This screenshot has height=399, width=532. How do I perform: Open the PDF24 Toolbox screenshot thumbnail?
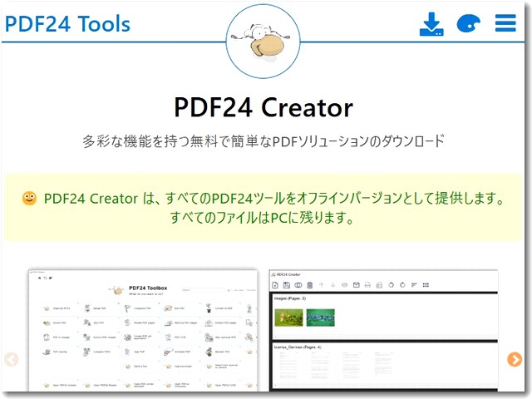click(x=143, y=331)
